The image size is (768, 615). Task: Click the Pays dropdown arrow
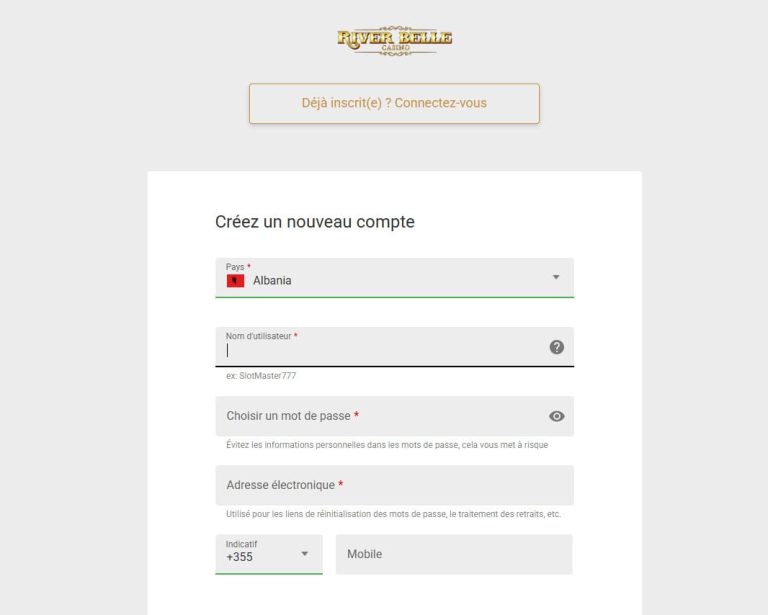[556, 277]
